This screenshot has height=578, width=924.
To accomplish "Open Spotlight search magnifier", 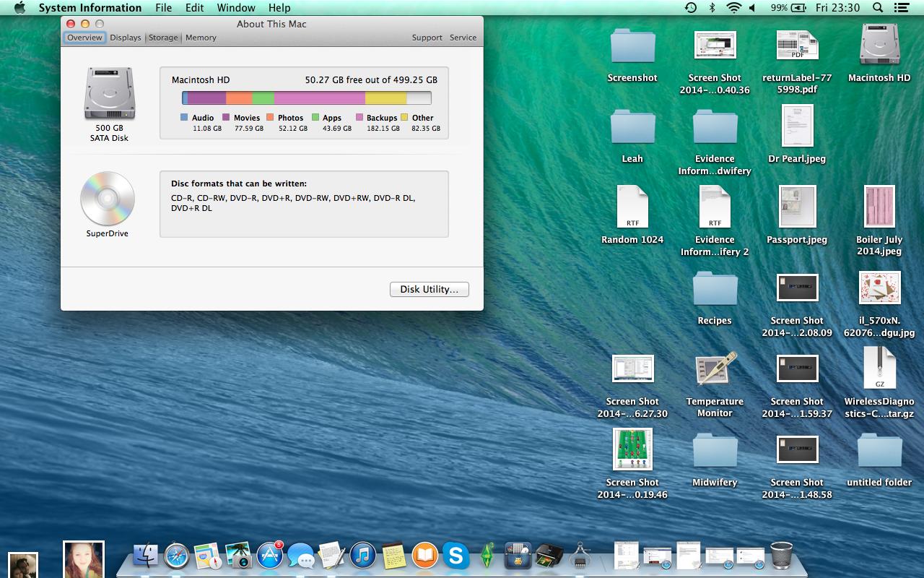I will (878, 8).
